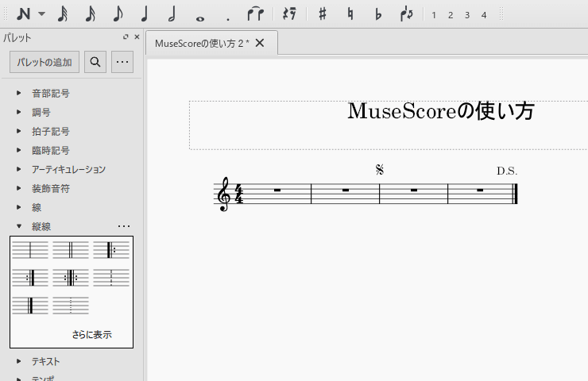Viewport: 588px width, 381px height.
Task: Toggle tie between notes
Action: tap(255, 14)
